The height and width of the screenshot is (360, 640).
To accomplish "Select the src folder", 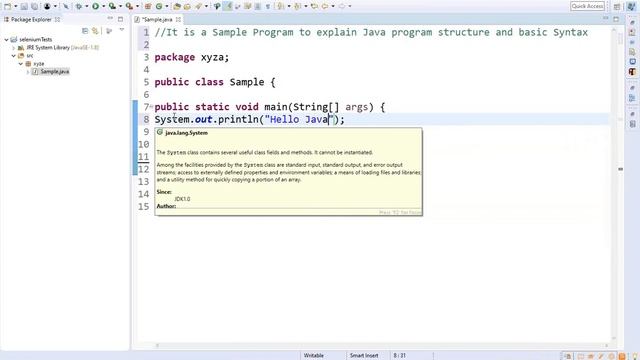I will pyautogui.click(x=30, y=56).
